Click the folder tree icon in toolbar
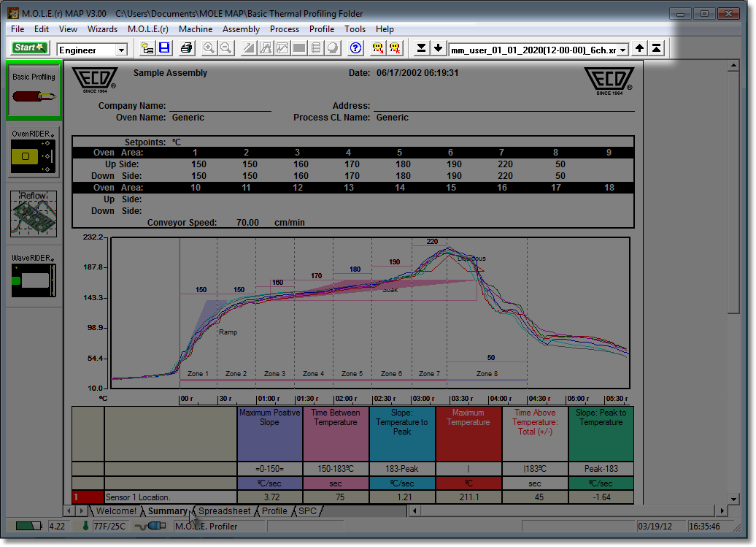Screen dimensions: 756x547 (x=147, y=48)
